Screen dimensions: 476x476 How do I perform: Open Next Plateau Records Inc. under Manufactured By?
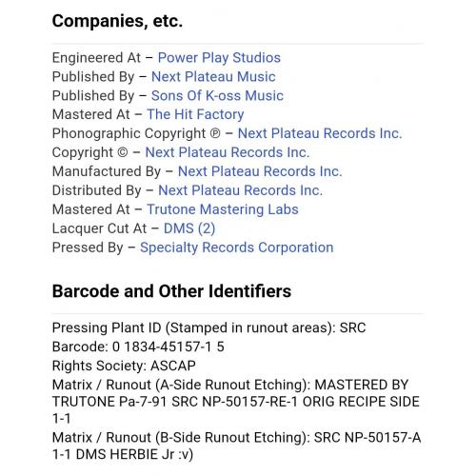click(x=260, y=171)
